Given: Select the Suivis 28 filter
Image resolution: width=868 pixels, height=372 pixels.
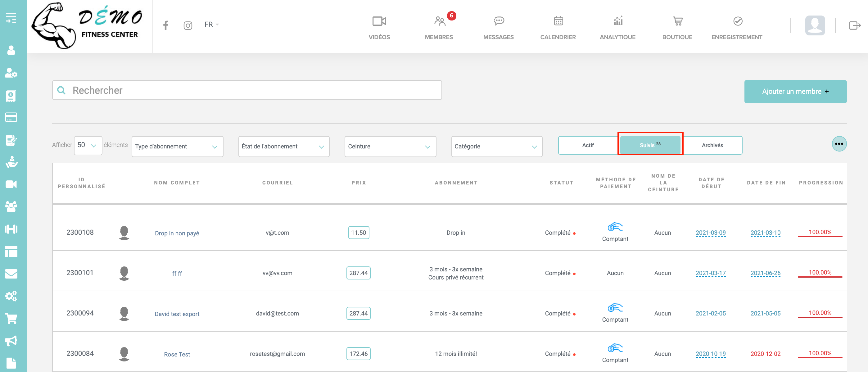Looking at the screenshot, I should [x=650, y=145].
